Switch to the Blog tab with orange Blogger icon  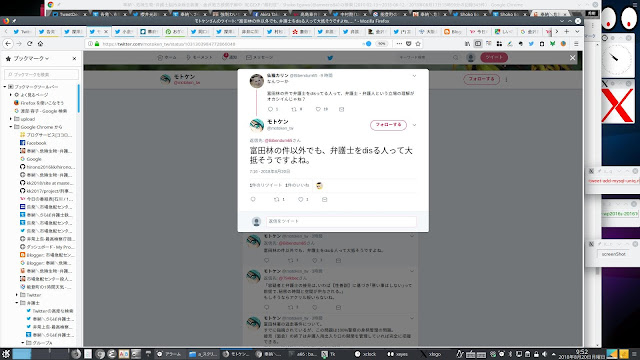(453, 31)
